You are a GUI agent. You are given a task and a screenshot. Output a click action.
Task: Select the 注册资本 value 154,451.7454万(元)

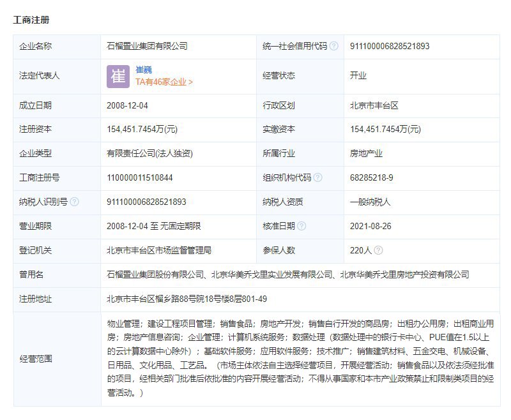(x=142, y=130)
